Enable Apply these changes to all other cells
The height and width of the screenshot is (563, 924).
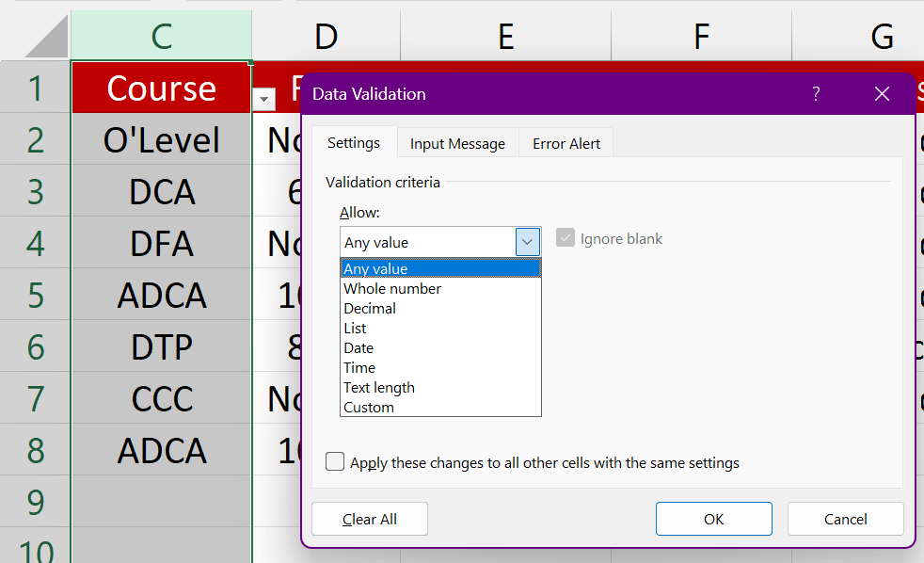pyautogui.click(x=335, y=462)
